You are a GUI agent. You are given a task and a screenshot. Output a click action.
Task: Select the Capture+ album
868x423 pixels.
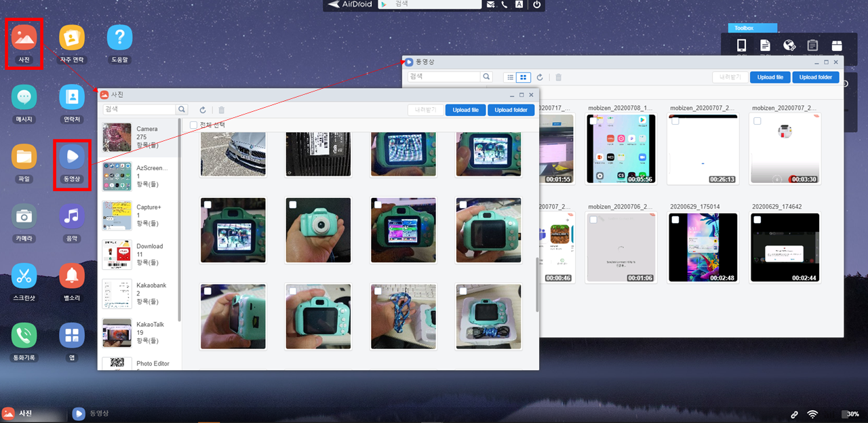pyautogui.click(x=138, y=216)
